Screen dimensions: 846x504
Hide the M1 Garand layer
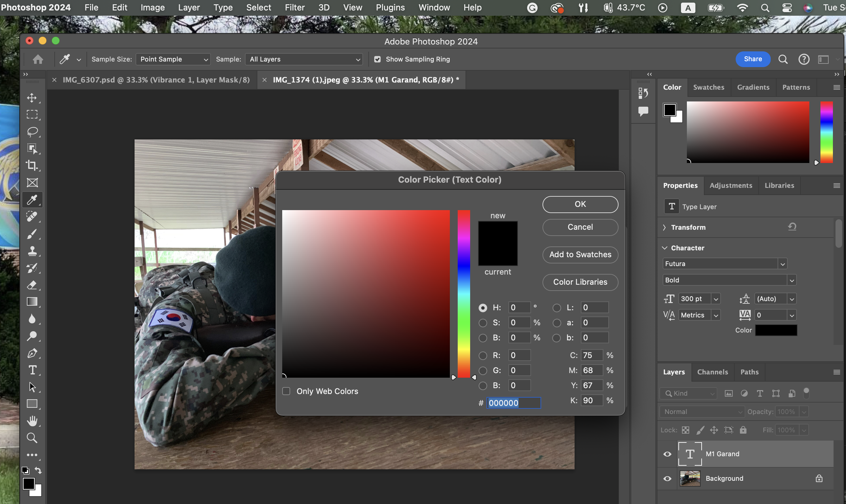point(667,454)
